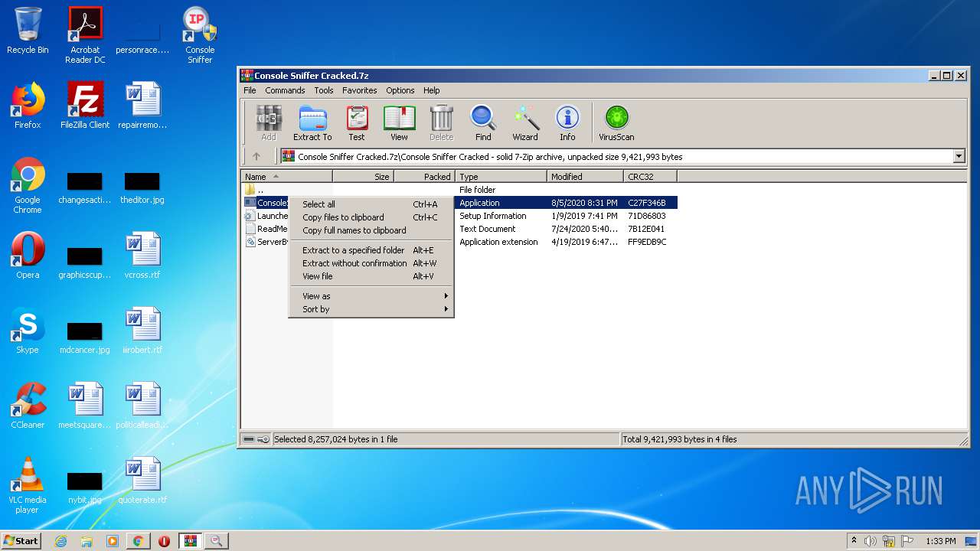
Task: Open FileZilla Client desktop shortcut
Action: (x=85, y=106)
